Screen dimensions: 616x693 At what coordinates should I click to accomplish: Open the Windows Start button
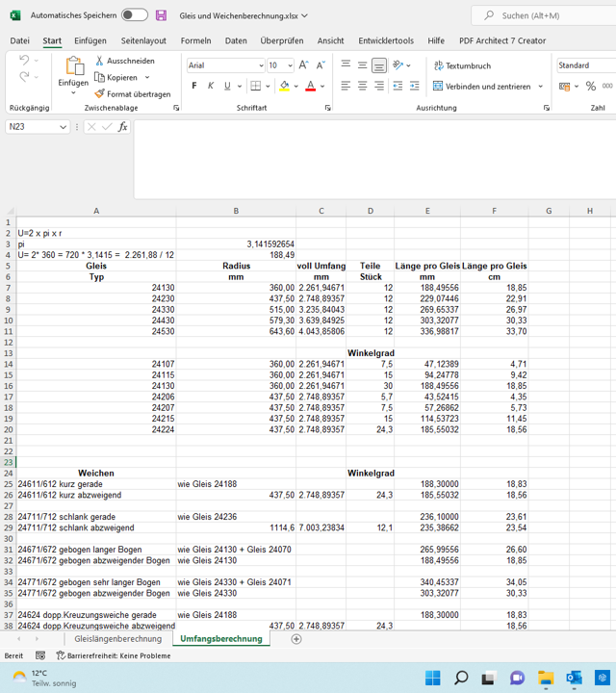[432, 677]
